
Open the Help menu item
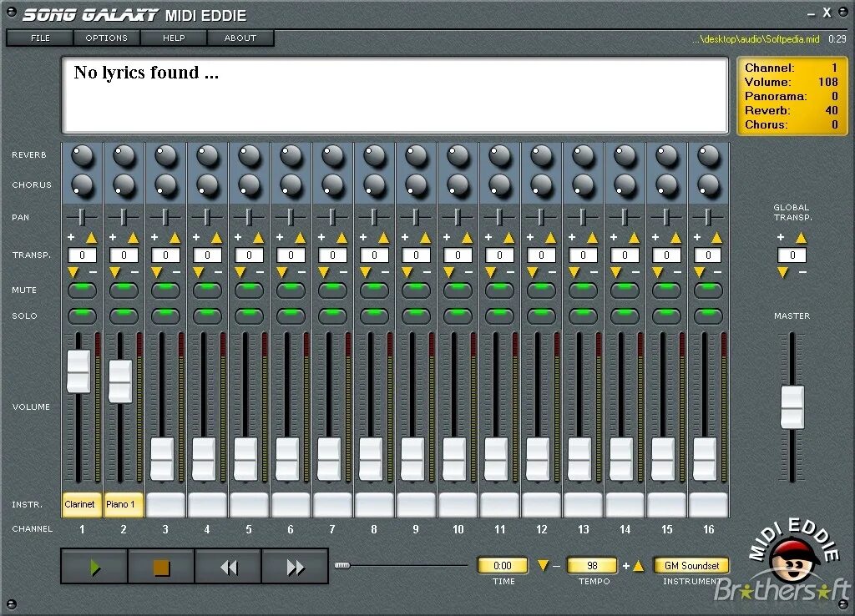[x=174, y=38]
